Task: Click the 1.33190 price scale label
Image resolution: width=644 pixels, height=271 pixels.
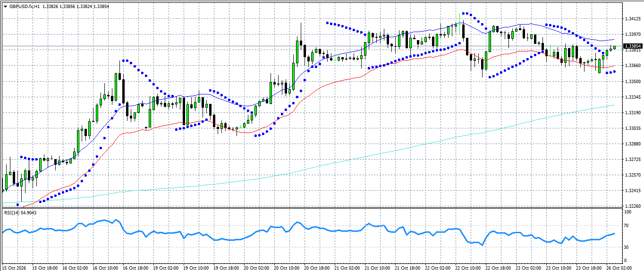Action: tap(633, 112)
